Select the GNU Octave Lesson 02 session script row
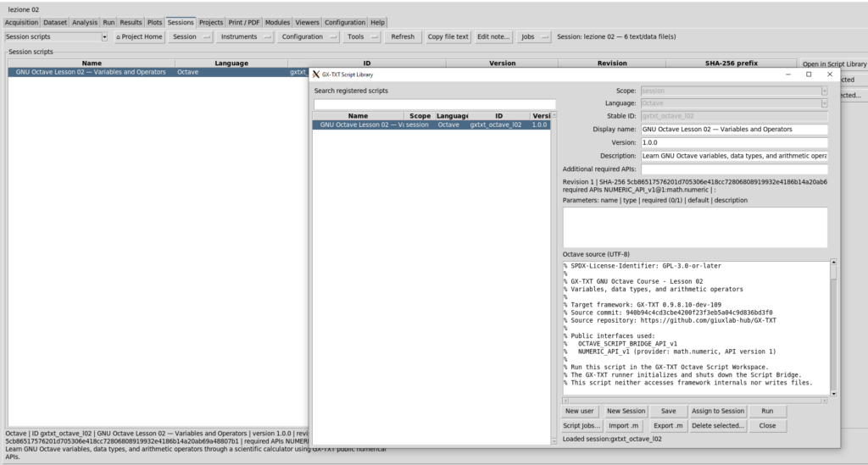Screen dimensions: 868x465 tap(158, 73)
